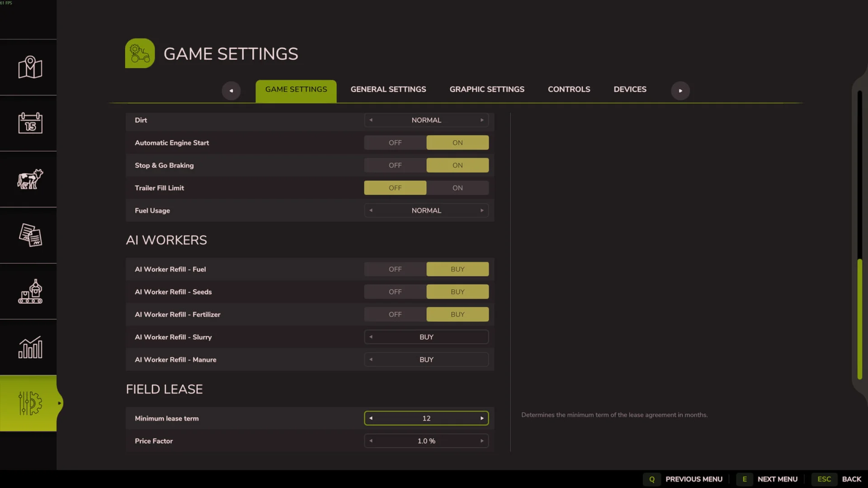Open the Controls tab
868x488 pixels.
coord(569,89)
